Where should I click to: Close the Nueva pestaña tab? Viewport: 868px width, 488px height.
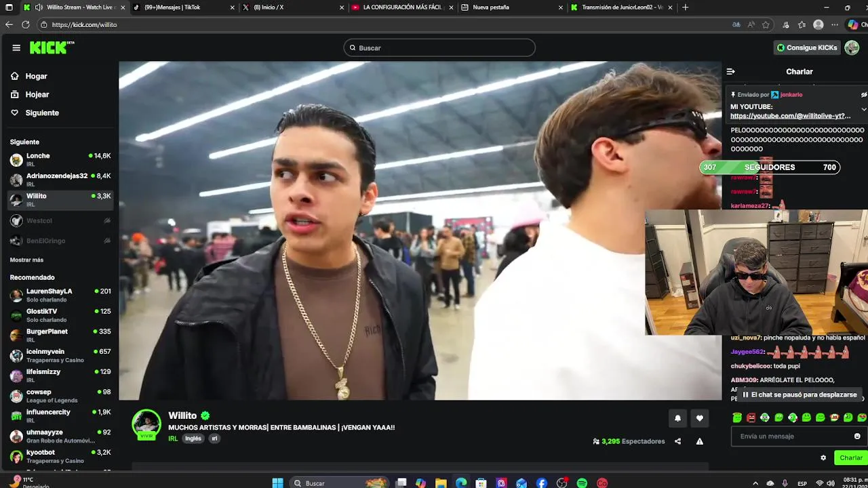point(561,7)
